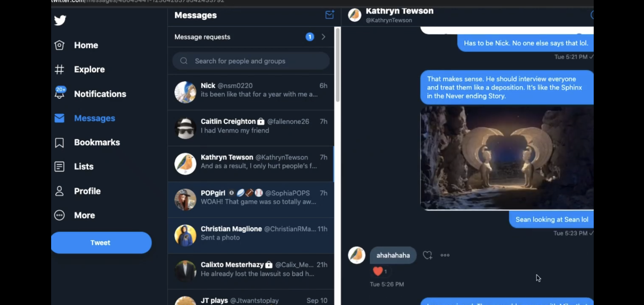Open the @KathrynTewson handle in chat header

(x=389, y=20)
